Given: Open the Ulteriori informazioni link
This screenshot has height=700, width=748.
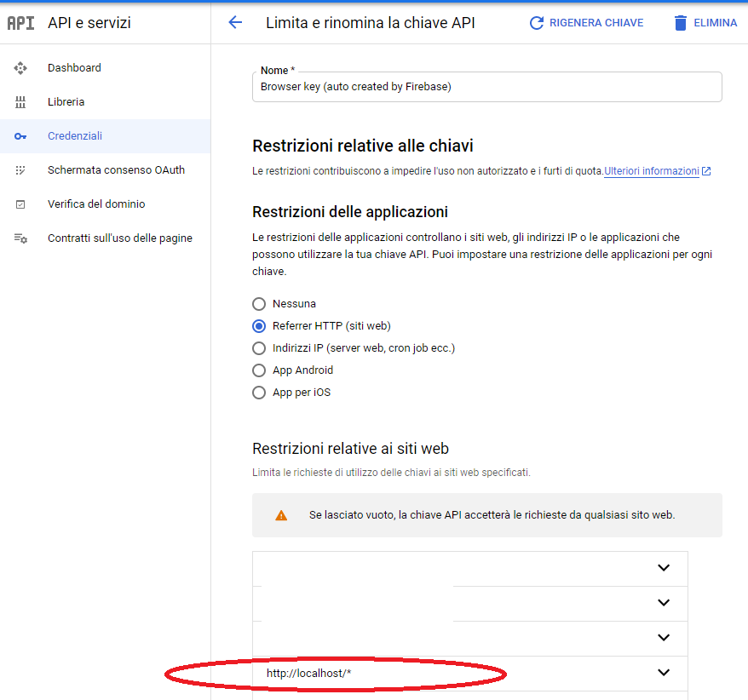Looking at the screenshot, I should [651, 170].
